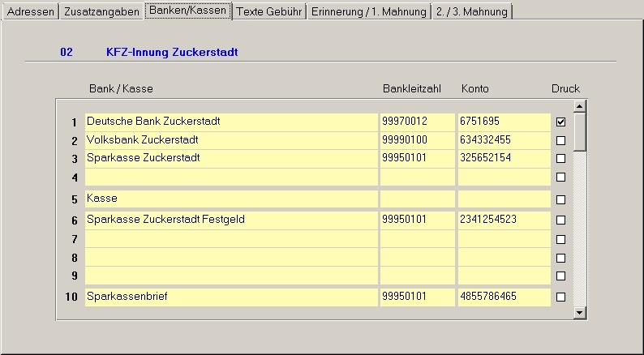Click Sparkasse Zuckerstadt Festgeld name field
Image resolution: width=644 pixels, height=355 pixels.
(x=230, y=220)
